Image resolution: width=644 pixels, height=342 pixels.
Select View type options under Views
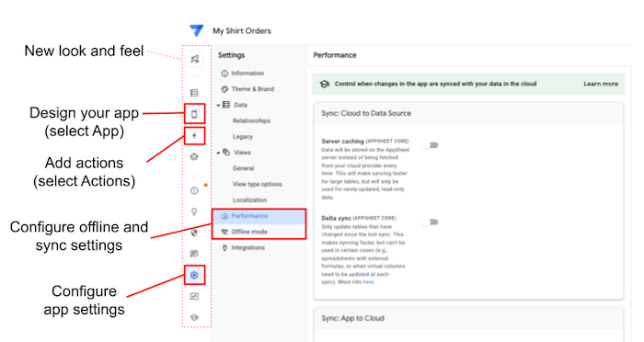tap(257, 184)
